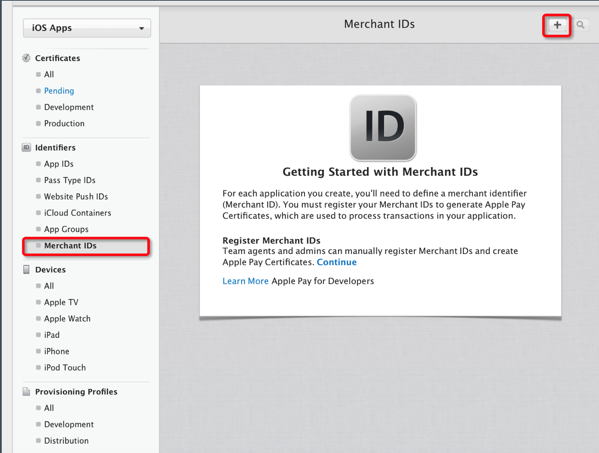Click the Identifiers heading
The image size is (599, 453).
coord(55,147)
